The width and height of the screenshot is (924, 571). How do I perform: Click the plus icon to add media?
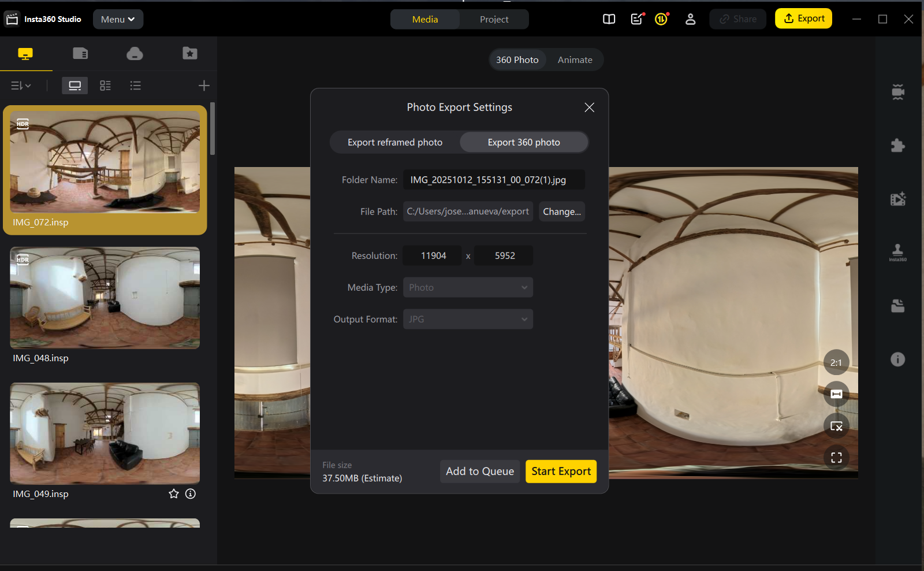coord(204,86)
